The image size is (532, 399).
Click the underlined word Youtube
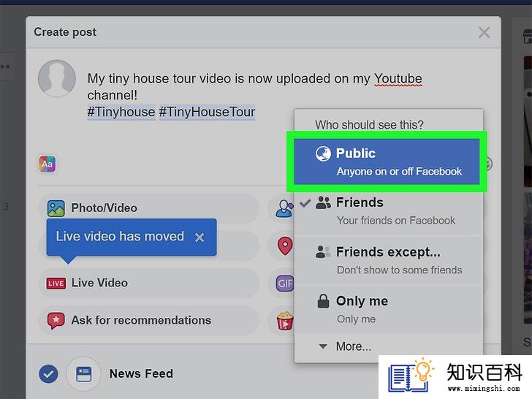pyautogui.click(x=398, y=79)
